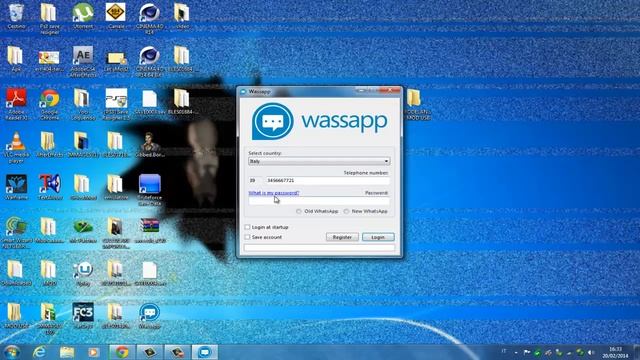Click the Login button
Image resolution: width=640 pixels, height=360 pixels.
(x=378, y=237)
